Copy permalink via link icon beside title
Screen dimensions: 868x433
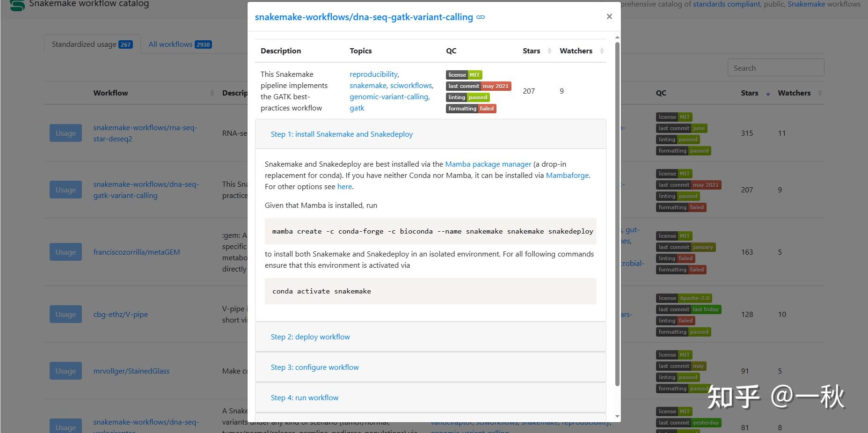pos(481,17)
